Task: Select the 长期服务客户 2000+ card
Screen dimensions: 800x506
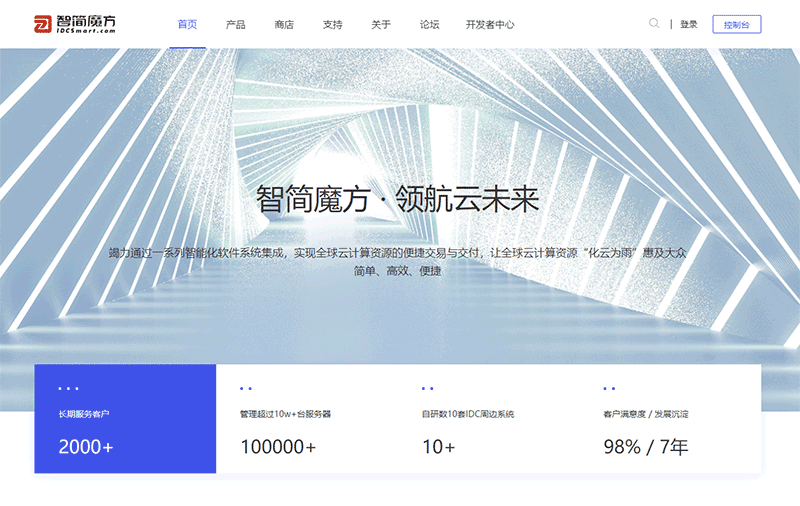Action: [126, 418]
